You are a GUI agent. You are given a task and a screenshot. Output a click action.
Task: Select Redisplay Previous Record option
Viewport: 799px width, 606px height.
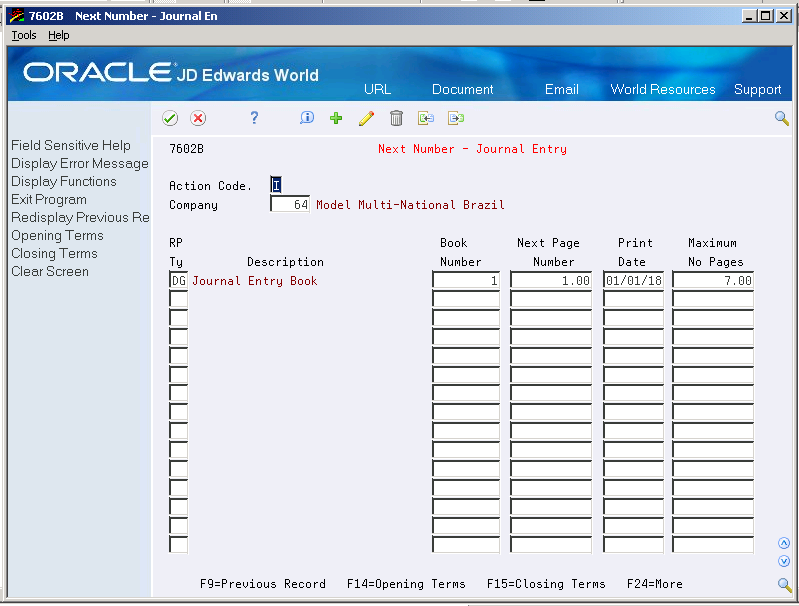(81, 218)
